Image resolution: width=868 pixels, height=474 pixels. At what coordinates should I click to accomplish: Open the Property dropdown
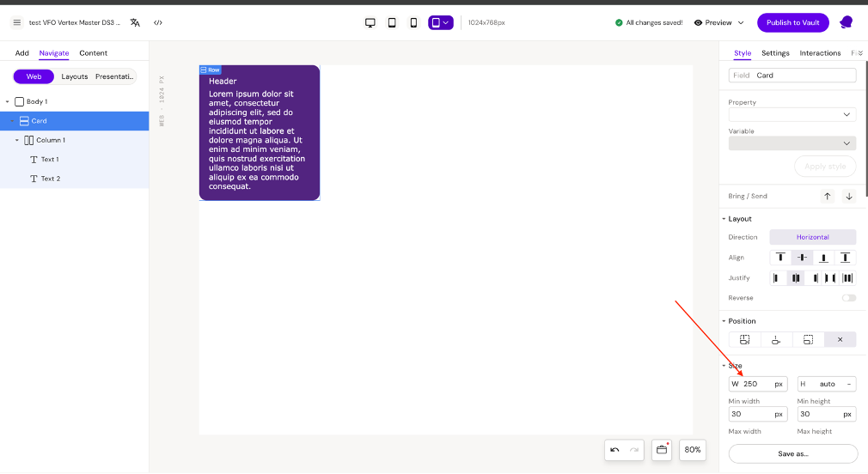pyautogui.click(x=792, y=114)
